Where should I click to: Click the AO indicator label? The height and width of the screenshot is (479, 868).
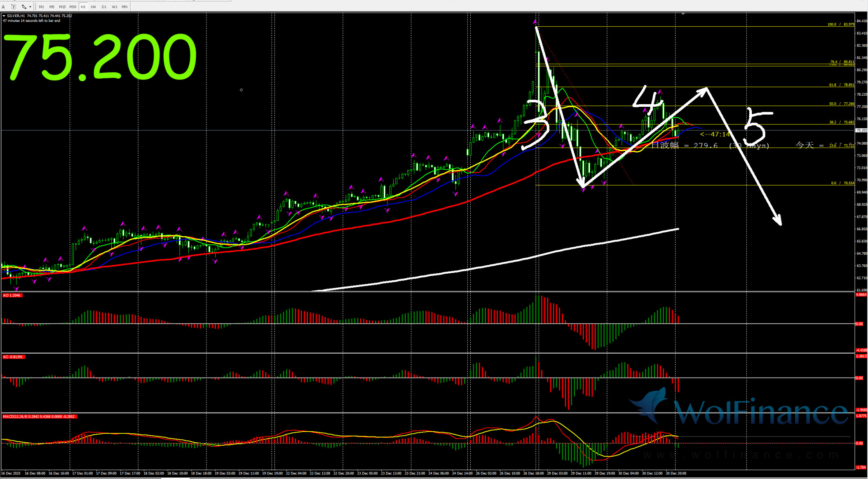12,296
